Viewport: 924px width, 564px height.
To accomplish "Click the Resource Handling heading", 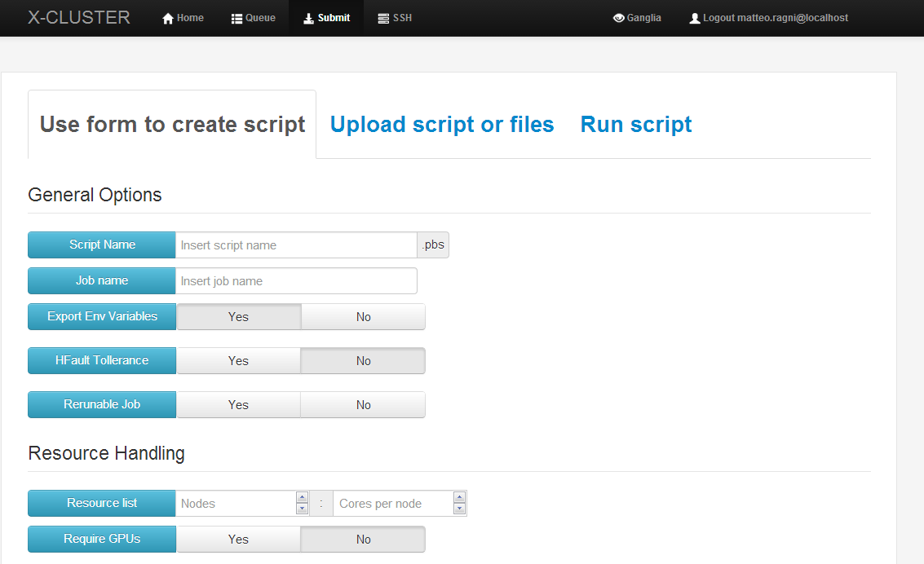I will click(x=107, y=453).
